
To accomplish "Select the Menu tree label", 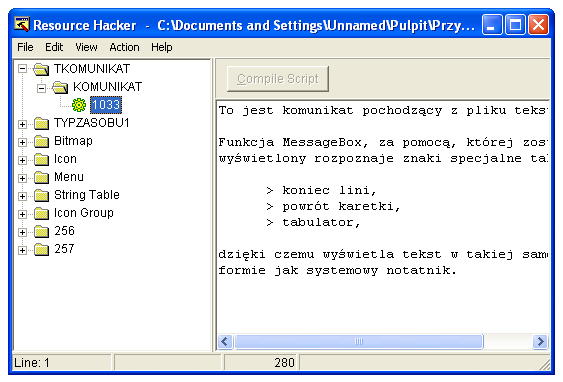I will click(69, 177).
